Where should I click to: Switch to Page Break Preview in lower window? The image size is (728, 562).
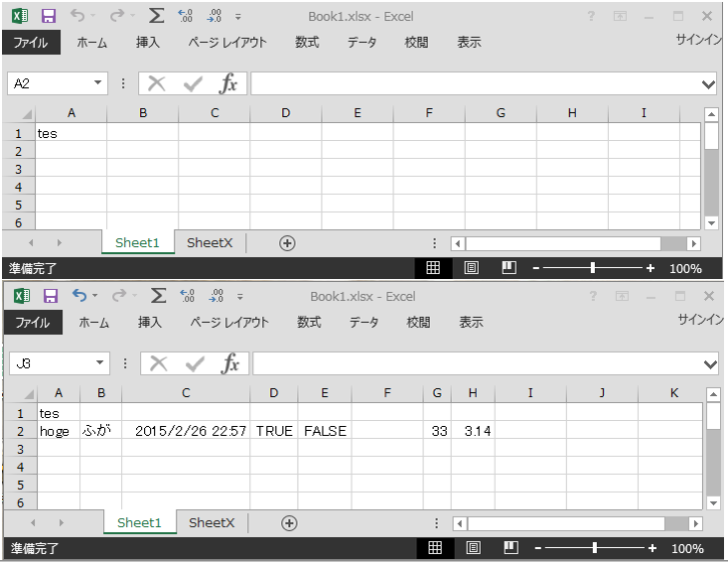click(511, 548)
